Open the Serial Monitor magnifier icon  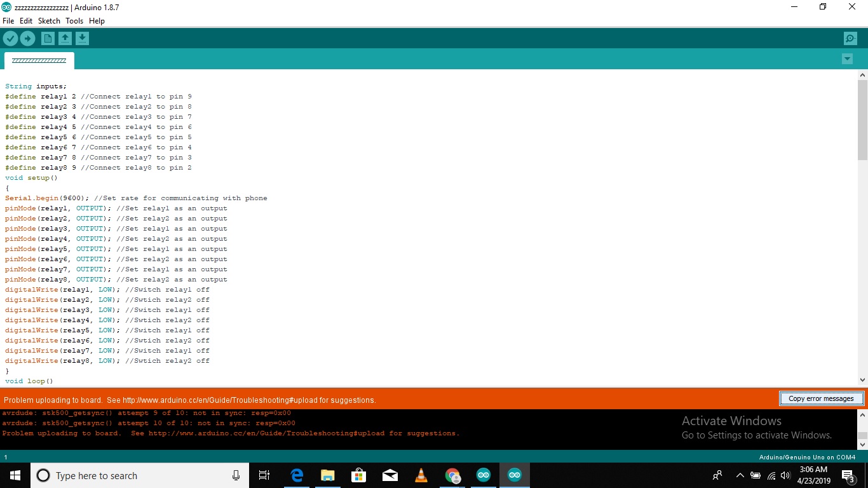(850, 39)
